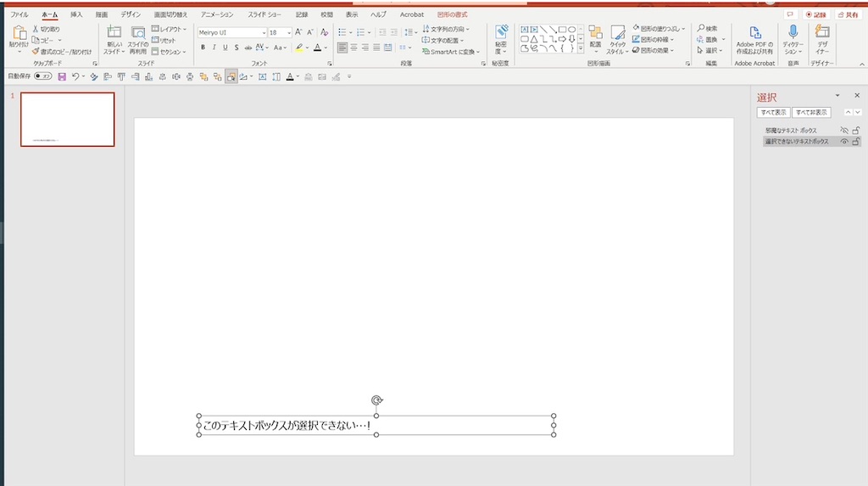Open the 図形の書式 (Shape Format) tab
868x486 pixels.
(x=453, y=15)
